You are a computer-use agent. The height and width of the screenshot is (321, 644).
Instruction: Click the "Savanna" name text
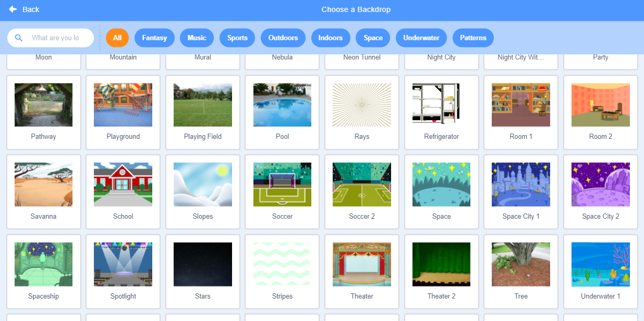(x=44, y=216)
